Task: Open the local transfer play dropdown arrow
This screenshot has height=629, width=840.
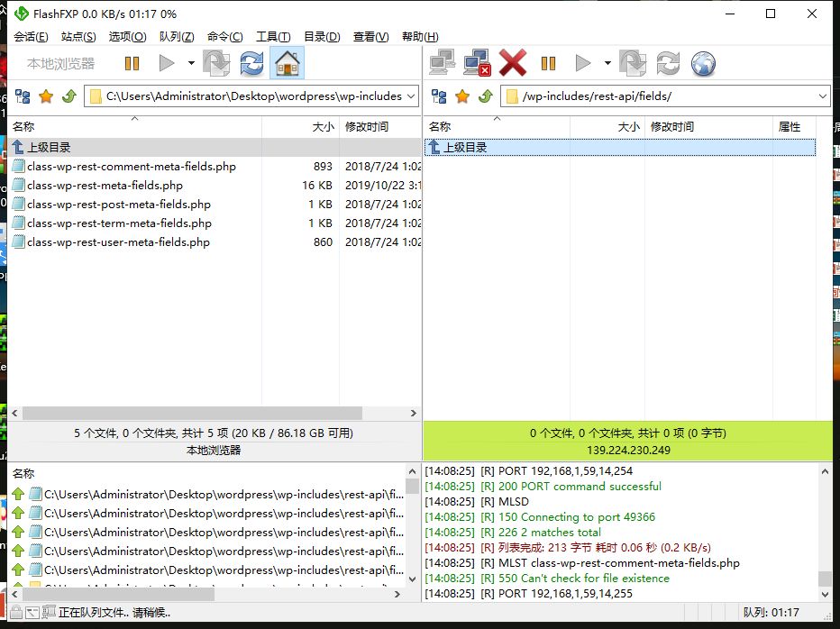Action: pos(191,63)
